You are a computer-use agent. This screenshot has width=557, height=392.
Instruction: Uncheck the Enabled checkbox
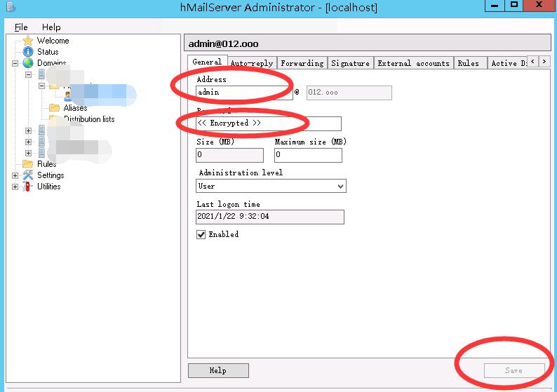(x=201, y=235)
